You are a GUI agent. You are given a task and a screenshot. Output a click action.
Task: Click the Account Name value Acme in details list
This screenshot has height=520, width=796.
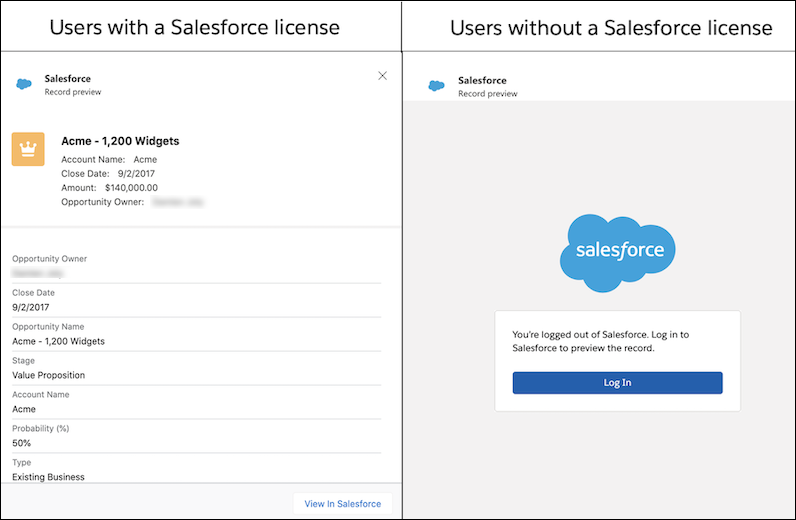click(x=24, y=409)
